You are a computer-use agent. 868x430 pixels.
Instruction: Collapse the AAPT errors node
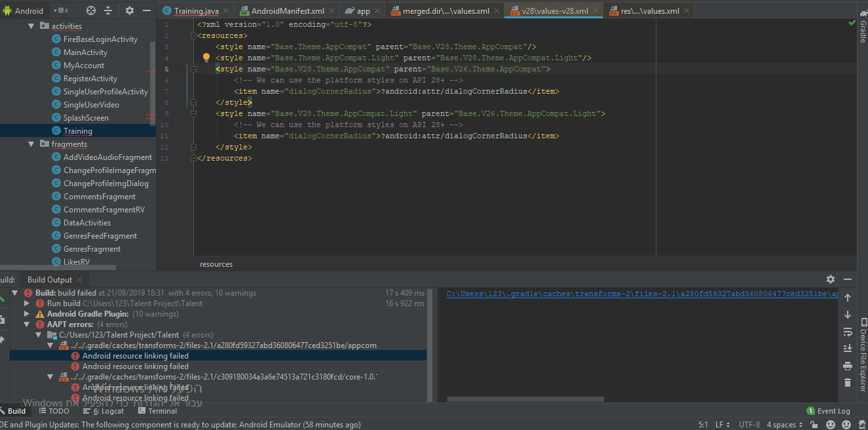(25, 324)
